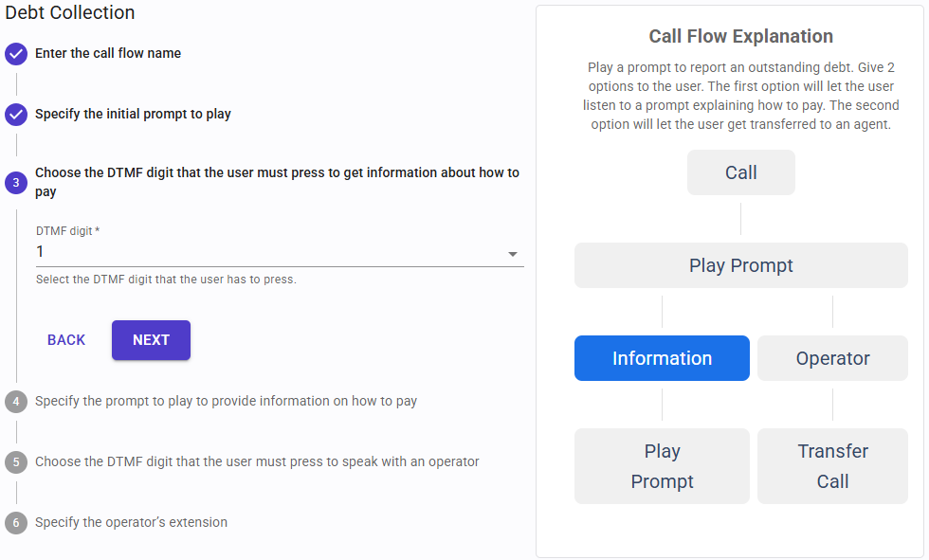Click the BACK button
Image resolution: width=929 pixels, height=560 pixels.
pyautogui.click(x=65, y=339)
